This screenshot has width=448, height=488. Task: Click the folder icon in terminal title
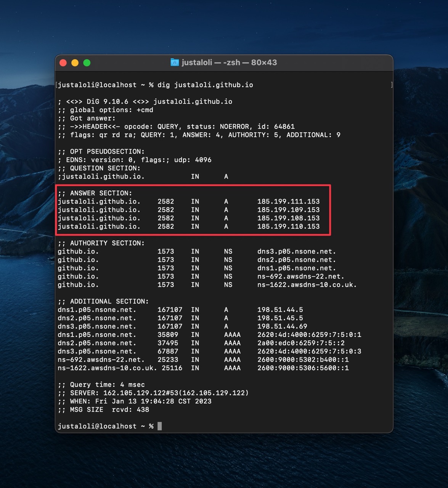(175, 63)
